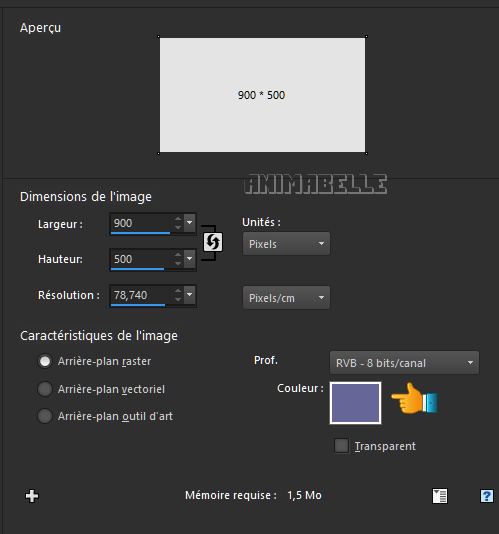The image size is (499, 534).
Task: Enable the Transparent checkbox
Action: [x=341, y=445]
